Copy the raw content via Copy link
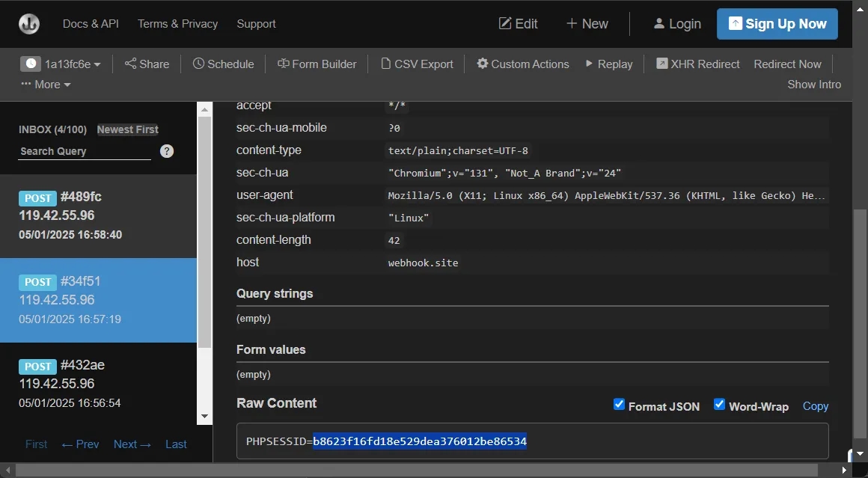The height and width of the screenshot is (478, 868). [x=815, y=406]
